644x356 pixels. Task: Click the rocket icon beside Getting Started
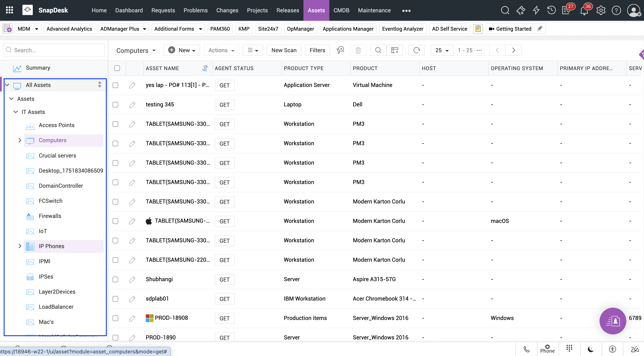539,29
